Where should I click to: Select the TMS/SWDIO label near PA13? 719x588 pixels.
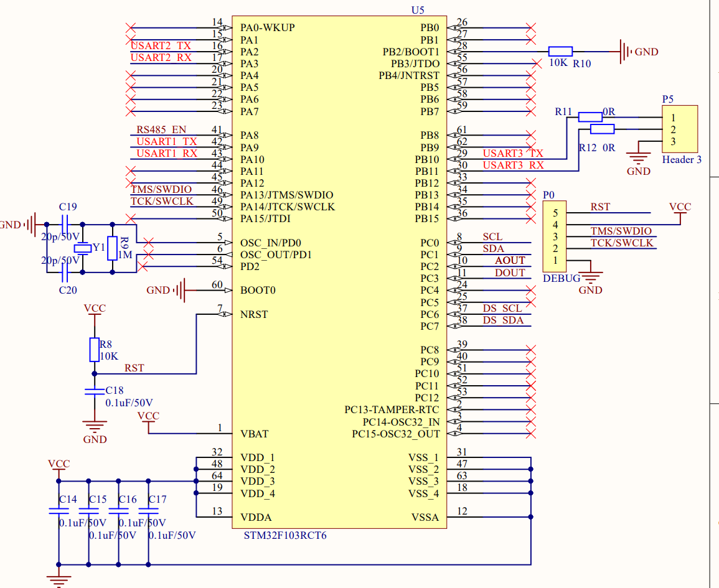coord(161,189)
